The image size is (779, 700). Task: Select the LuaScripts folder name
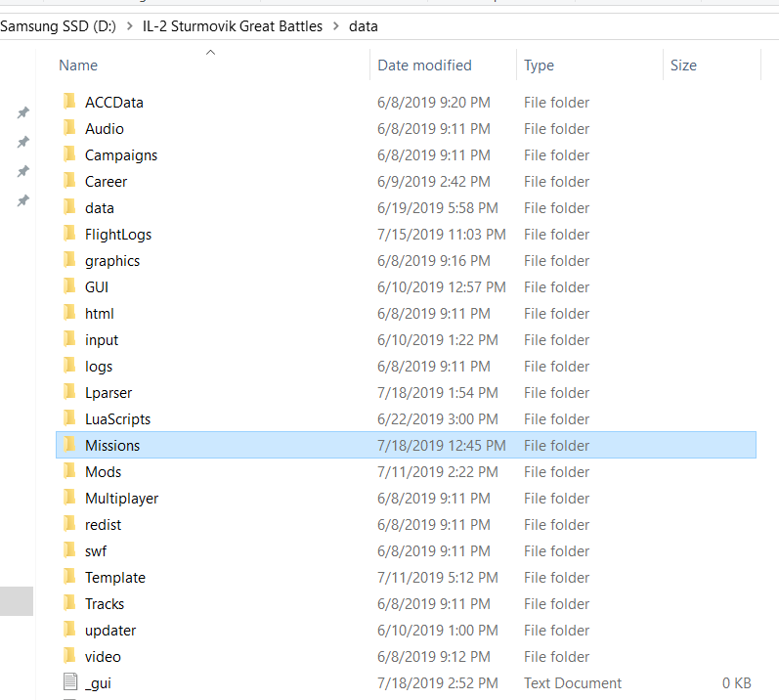[117, 418]
